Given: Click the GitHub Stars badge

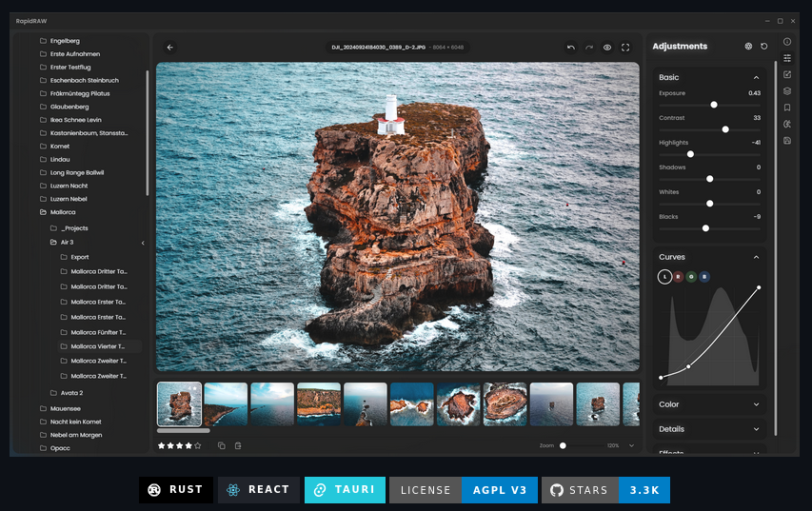Looking at the screenshot, I should (604, 490).
